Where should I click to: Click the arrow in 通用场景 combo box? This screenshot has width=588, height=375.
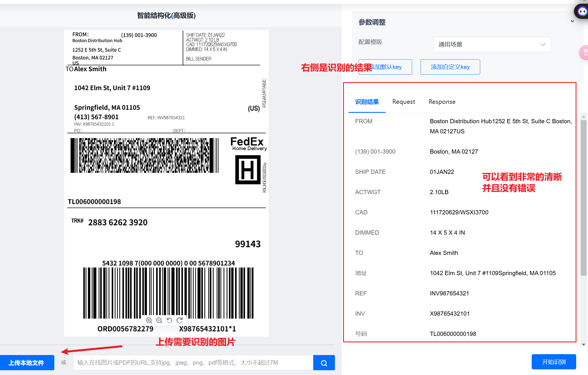tap(543, 44)
